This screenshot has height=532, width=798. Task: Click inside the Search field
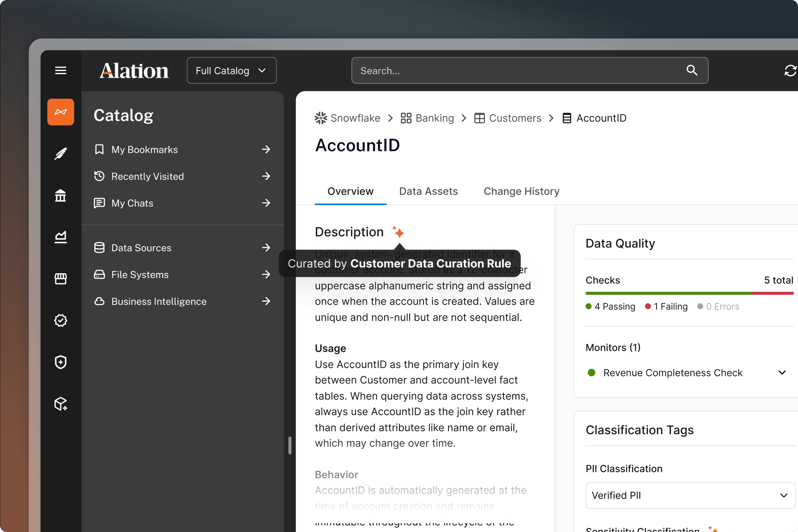tap(530, 71)
